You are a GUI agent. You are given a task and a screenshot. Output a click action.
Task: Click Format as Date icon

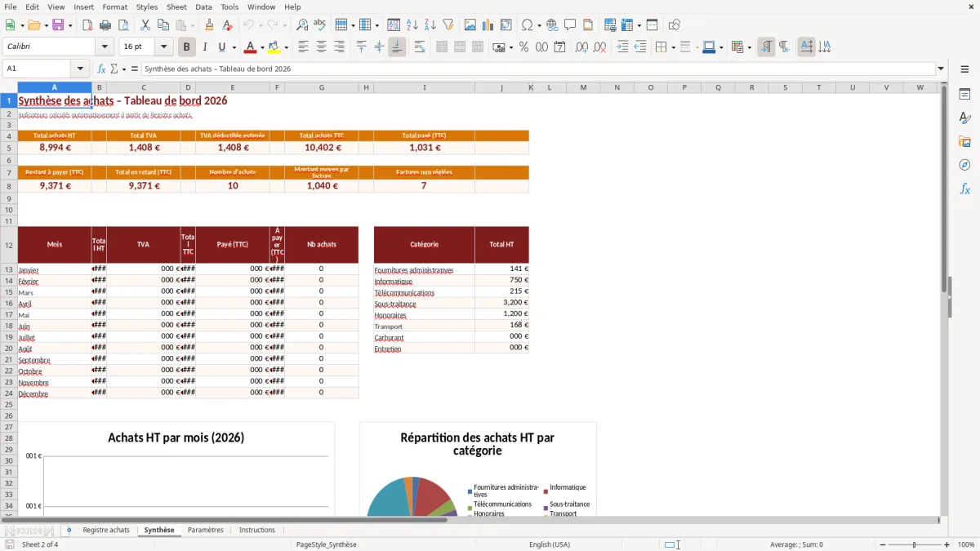559,47
